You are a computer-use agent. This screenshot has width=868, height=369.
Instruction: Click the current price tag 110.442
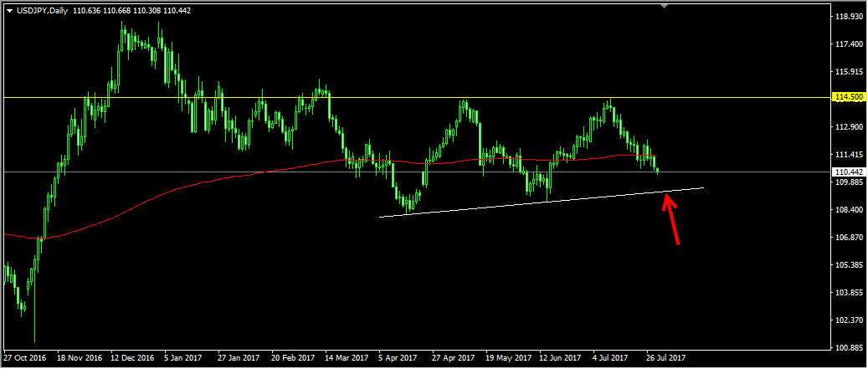coord(849,172)
